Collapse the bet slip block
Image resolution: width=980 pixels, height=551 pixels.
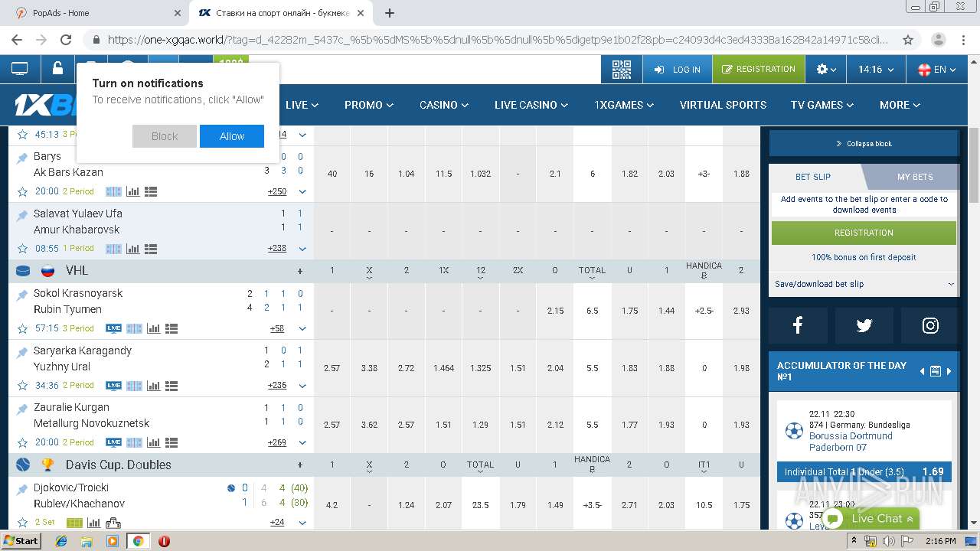864,143
